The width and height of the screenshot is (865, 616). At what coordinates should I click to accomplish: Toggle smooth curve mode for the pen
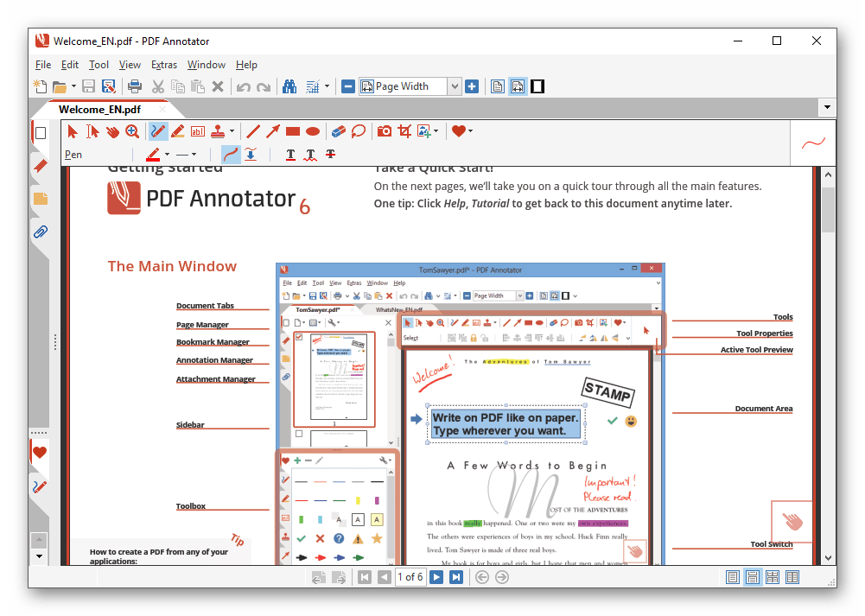tap(230, 154)
